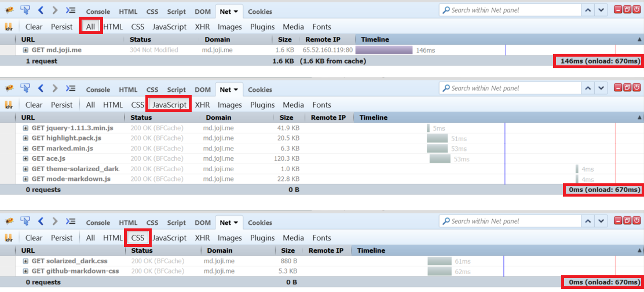Expand the GET jquery-1.11.3.min.js request details
The width and height of the screenshot is (644, 292).
coord(25,128)
